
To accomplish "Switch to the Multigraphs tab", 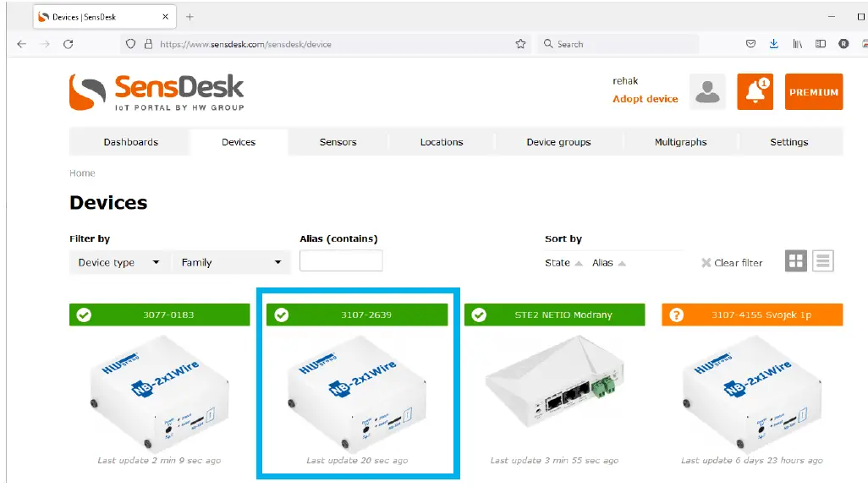I will [x=680, y=142].
